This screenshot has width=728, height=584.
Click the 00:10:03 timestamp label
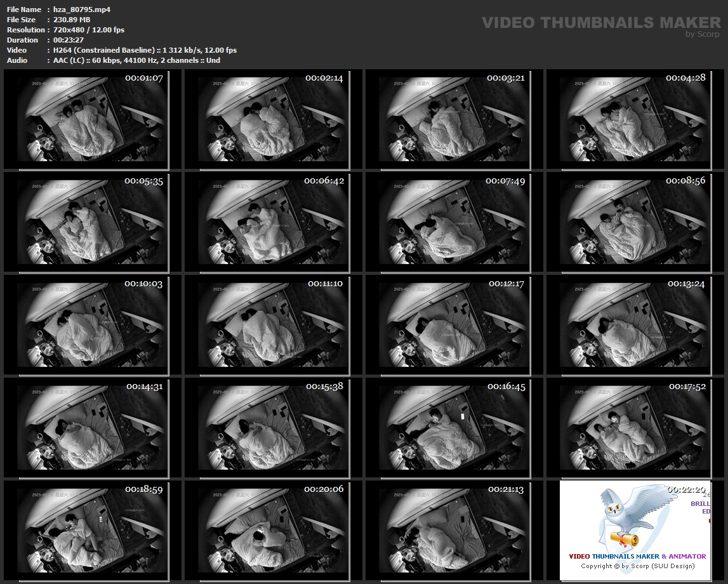pyautogui.click(x=143, y=284)
